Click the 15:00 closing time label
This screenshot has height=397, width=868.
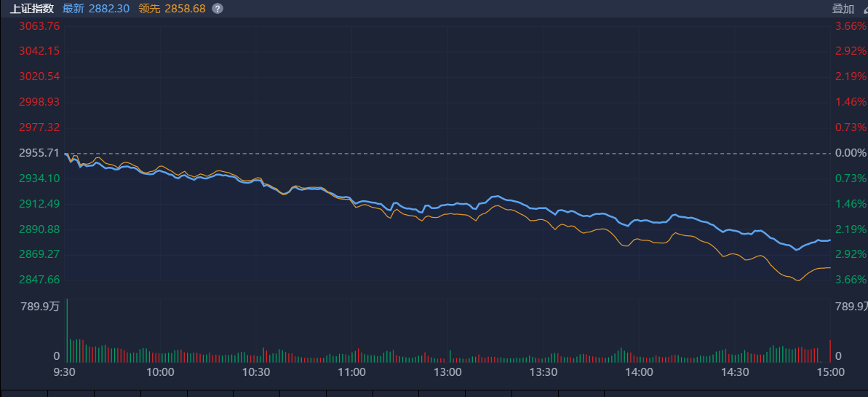[x=830, y=372]
